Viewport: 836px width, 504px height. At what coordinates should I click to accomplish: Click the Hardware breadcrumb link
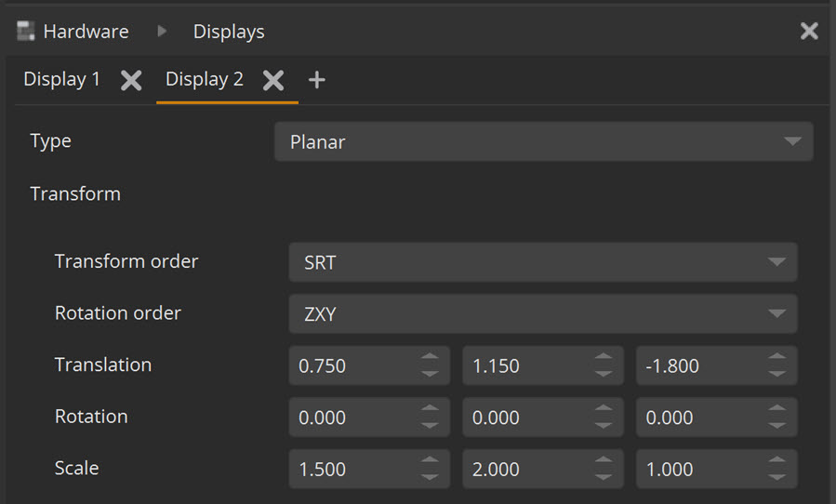click(x=86, y=32)
